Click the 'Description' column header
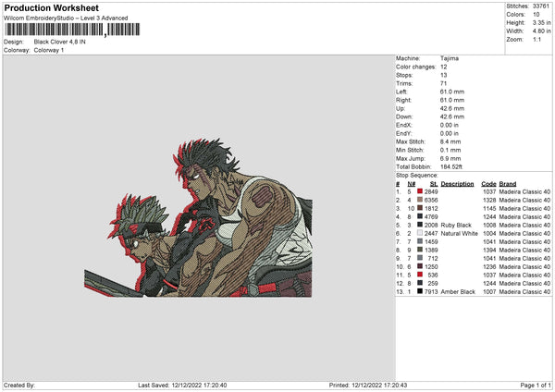 point(457,184)
